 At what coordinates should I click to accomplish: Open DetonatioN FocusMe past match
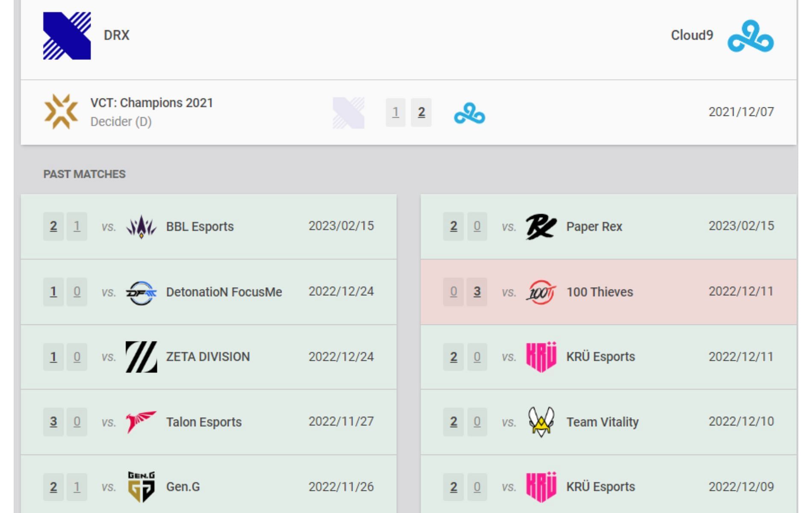[209, 292]
